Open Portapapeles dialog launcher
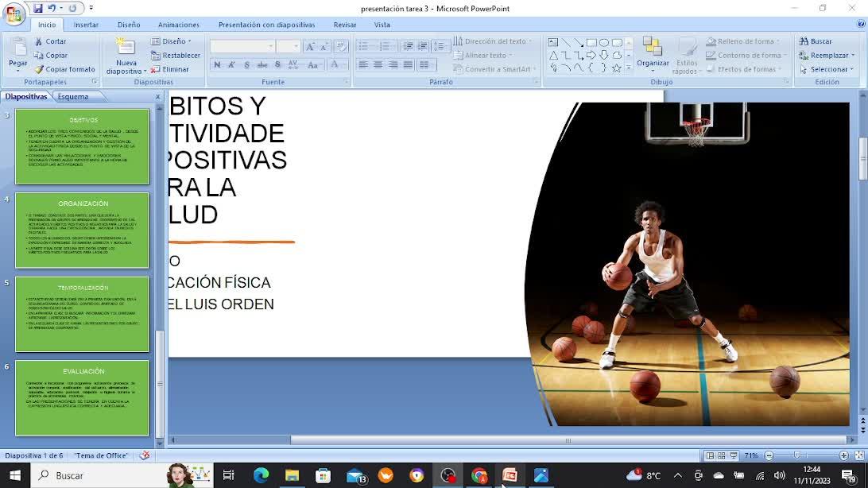The width and height of the screenshot is (868, 488). click(94, 82)
